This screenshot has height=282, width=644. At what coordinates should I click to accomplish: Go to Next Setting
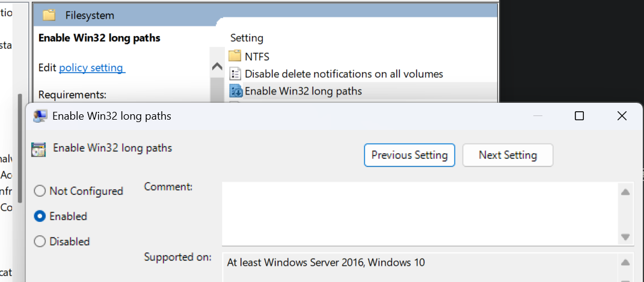pyautogui.click(x=508, y=155)
